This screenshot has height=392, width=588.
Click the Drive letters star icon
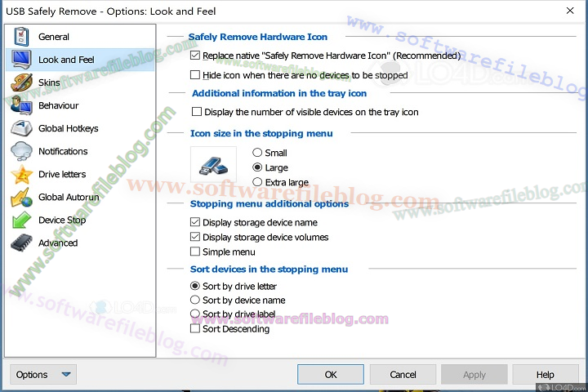[x=21, y=174]
